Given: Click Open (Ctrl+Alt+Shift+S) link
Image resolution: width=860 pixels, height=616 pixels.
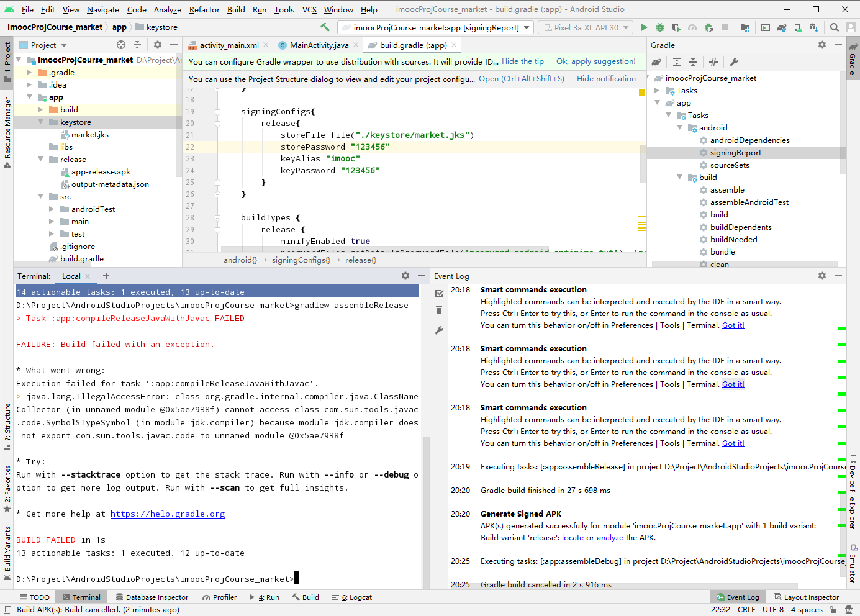Looking at the screenshot, I should tap(522, 79).
